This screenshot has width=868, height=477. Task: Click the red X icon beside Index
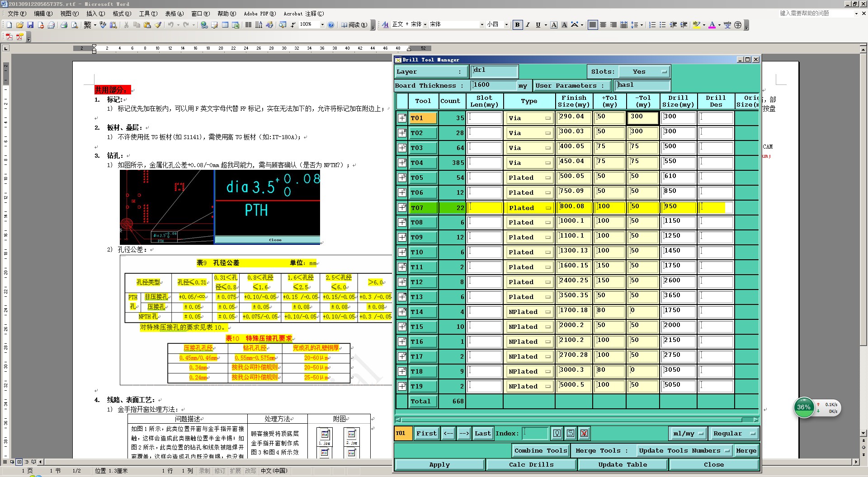tap(584, 434)
